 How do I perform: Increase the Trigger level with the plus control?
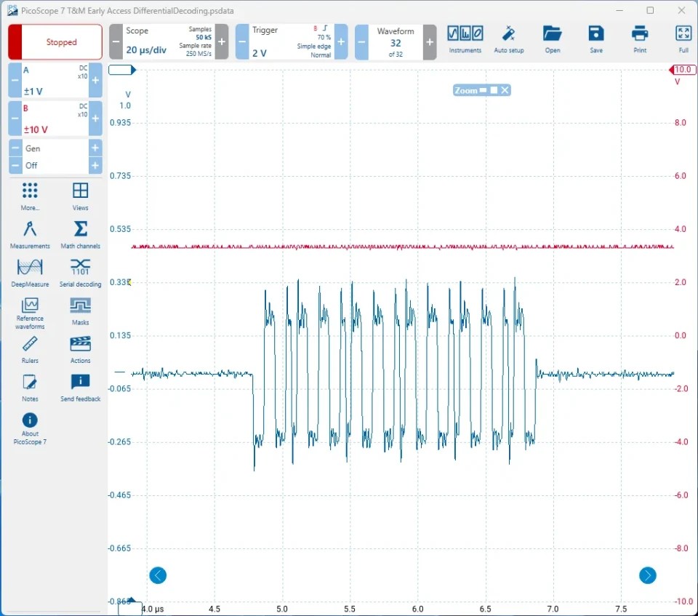point(340,41)
